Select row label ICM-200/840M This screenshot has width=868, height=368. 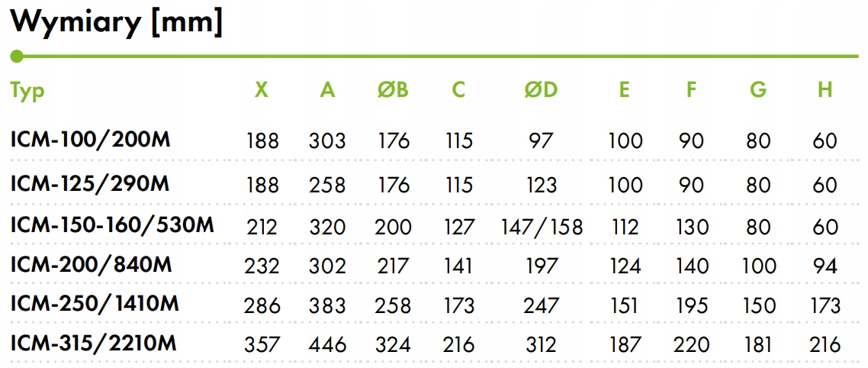[x=92, y=265]
